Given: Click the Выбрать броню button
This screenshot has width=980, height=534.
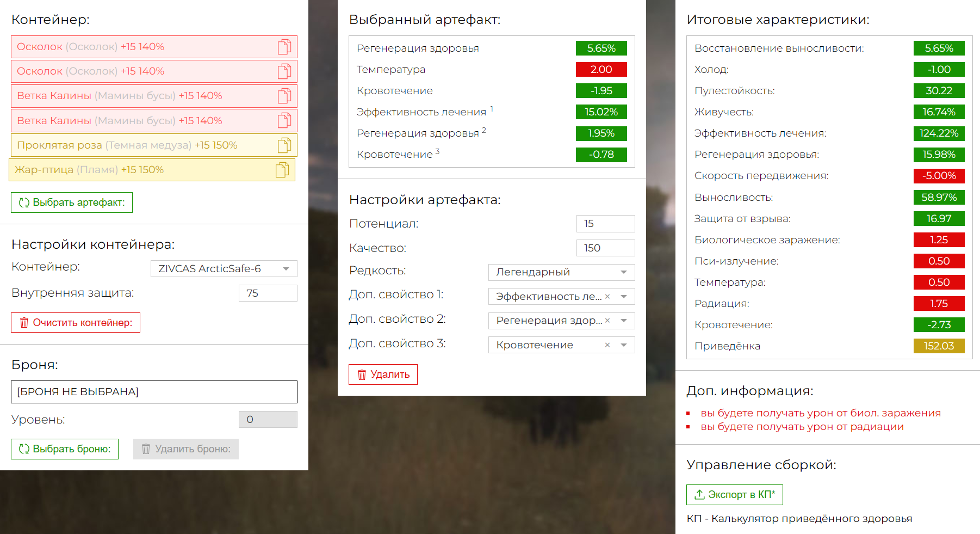Looking at the screenshot, I should [65, 449].
